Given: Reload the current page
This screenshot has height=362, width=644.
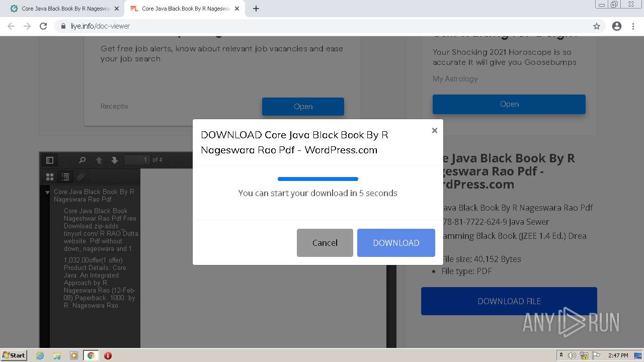Looking at the screenshot, I should 43,26.
